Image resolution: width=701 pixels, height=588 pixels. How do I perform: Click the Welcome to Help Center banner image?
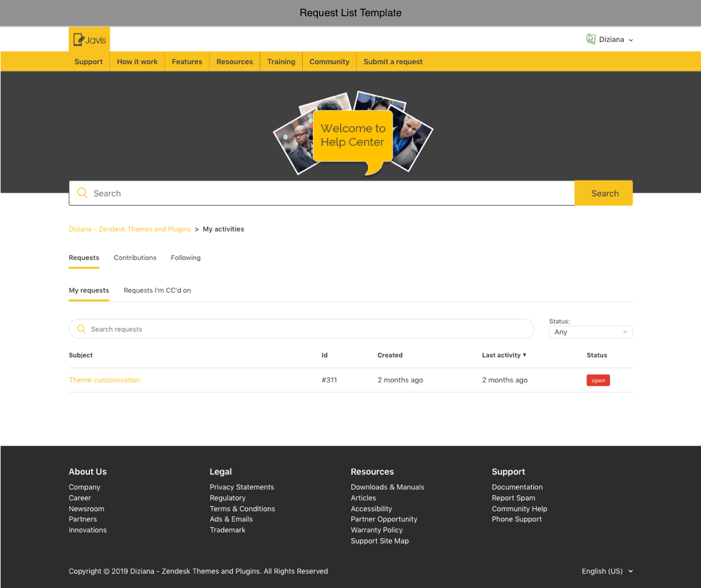353,134
